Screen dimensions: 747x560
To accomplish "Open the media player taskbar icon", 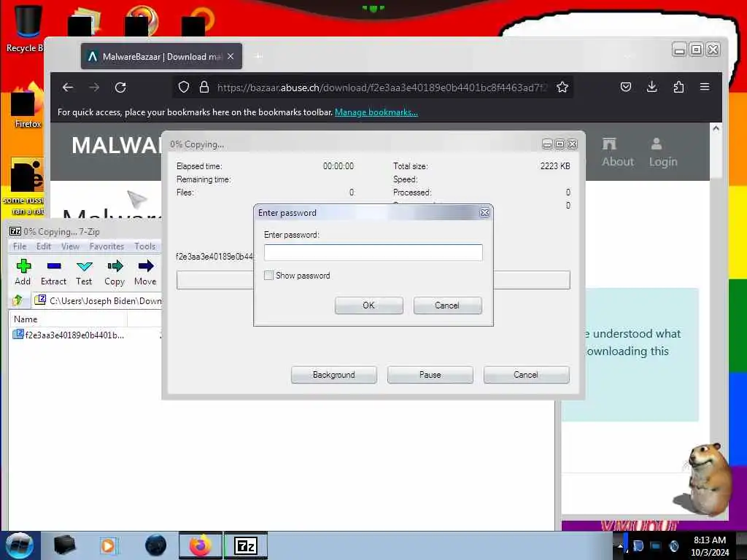I will [109, 545].
